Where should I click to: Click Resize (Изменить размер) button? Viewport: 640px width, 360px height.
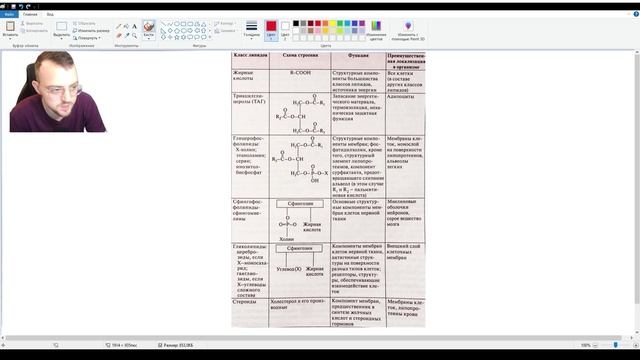91,31
